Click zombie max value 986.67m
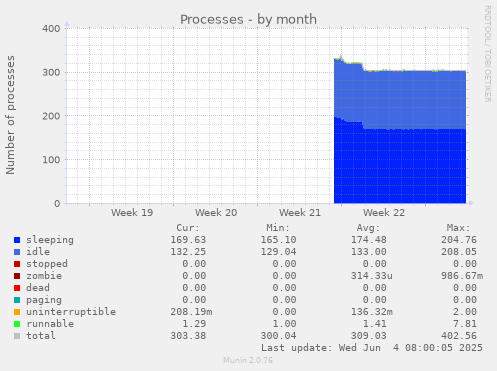Screen dimensions: 497x371 click(462, 276)
